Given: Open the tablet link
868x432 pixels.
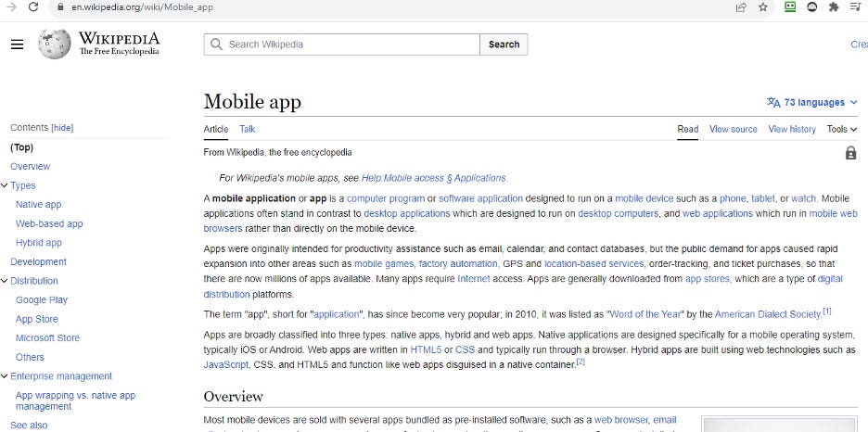Looking at the screenshot, I should [763, 198].
